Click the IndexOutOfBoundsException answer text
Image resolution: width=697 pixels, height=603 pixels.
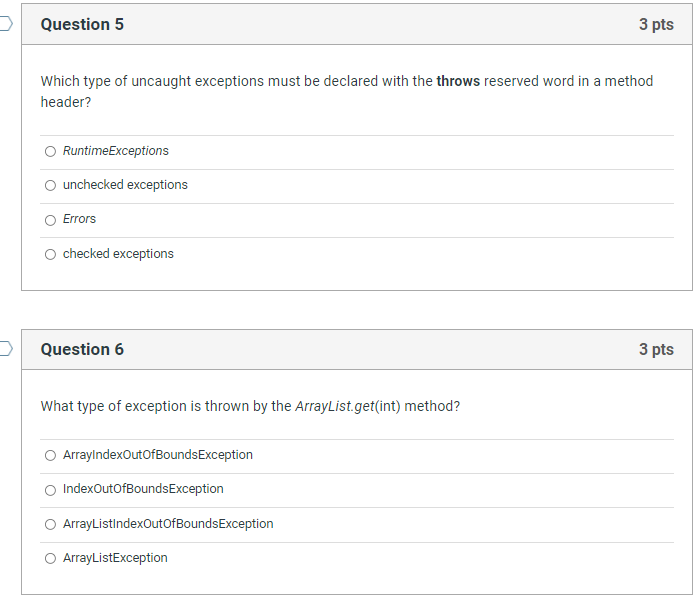coord(143,489)
